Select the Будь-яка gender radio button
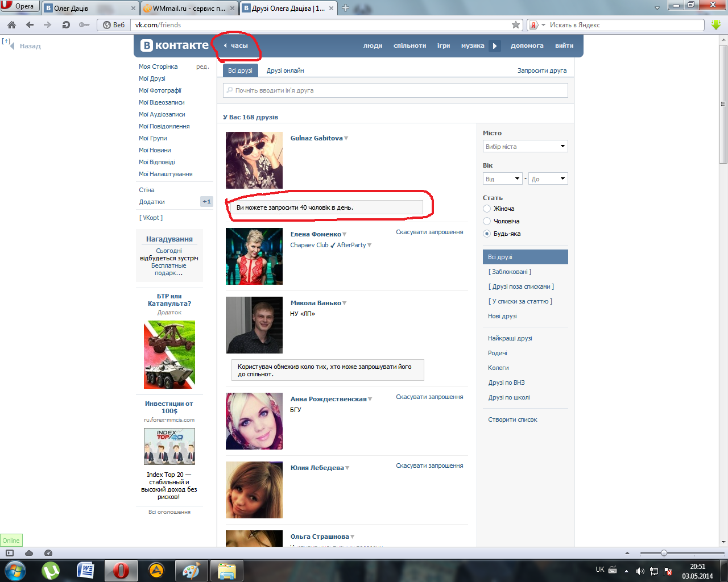 [x=487, y=234]
